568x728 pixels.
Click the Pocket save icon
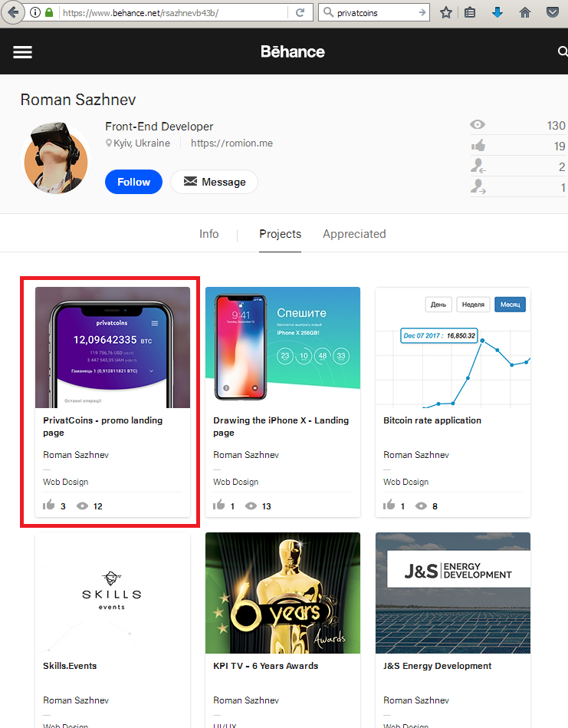coord(552,12)
